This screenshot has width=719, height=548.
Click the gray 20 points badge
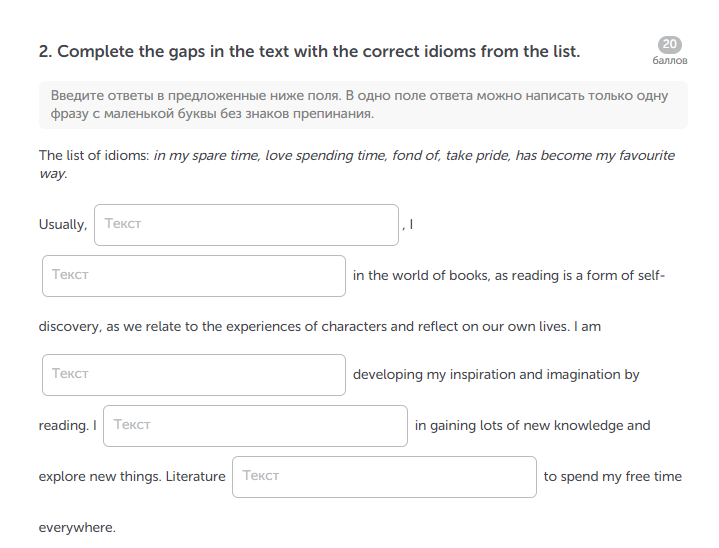tap(669, 44)
